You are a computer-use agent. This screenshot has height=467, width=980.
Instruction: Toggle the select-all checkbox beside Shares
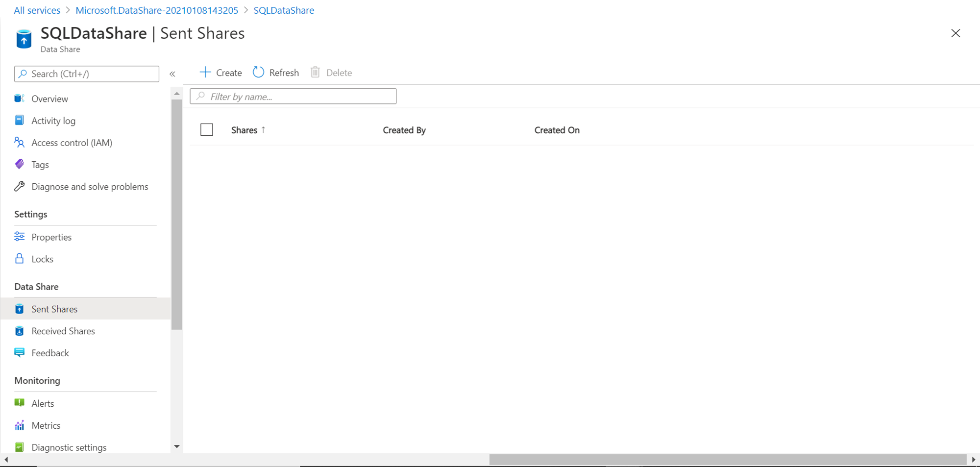pyautogui.click(x=207, y=130)
